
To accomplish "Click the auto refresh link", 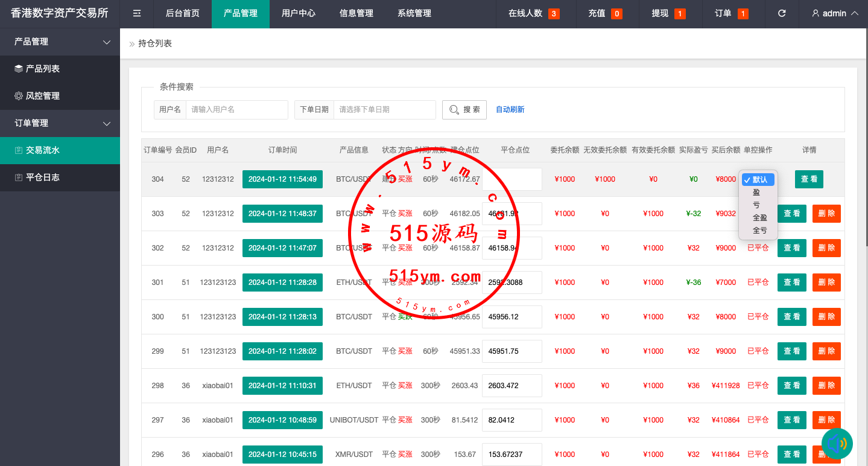I will (510, 110).
